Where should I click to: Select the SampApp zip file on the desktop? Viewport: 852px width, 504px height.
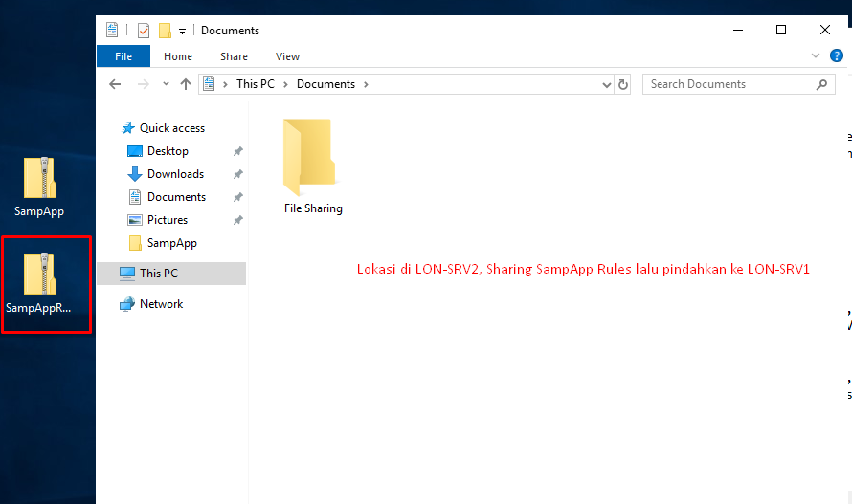(x=39, y=186)
